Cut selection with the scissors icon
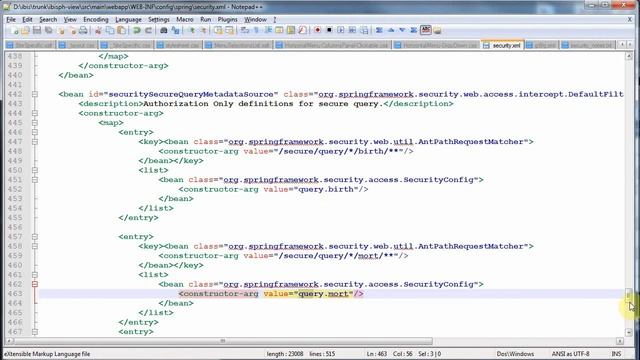Viewport: 640px width, 360px height. click(98, 30)
